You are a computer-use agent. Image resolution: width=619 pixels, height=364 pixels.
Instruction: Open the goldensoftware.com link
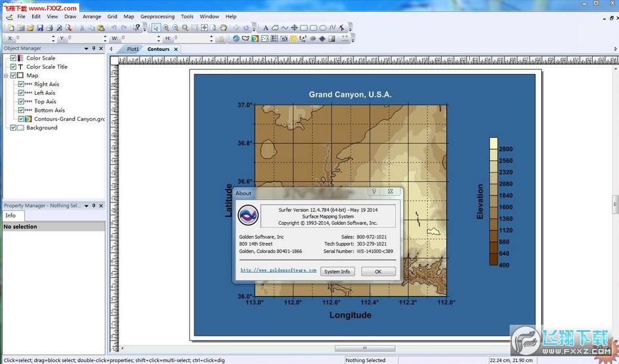click(278, 270)
